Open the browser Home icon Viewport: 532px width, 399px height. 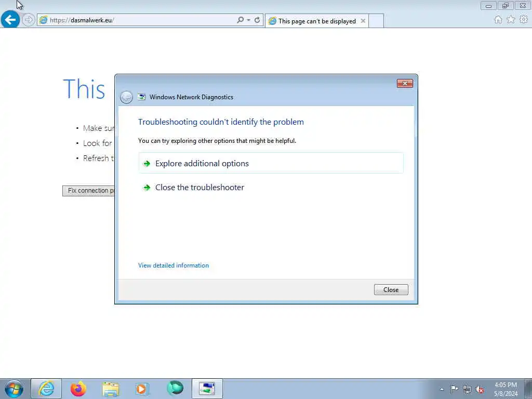coord(498,20)
